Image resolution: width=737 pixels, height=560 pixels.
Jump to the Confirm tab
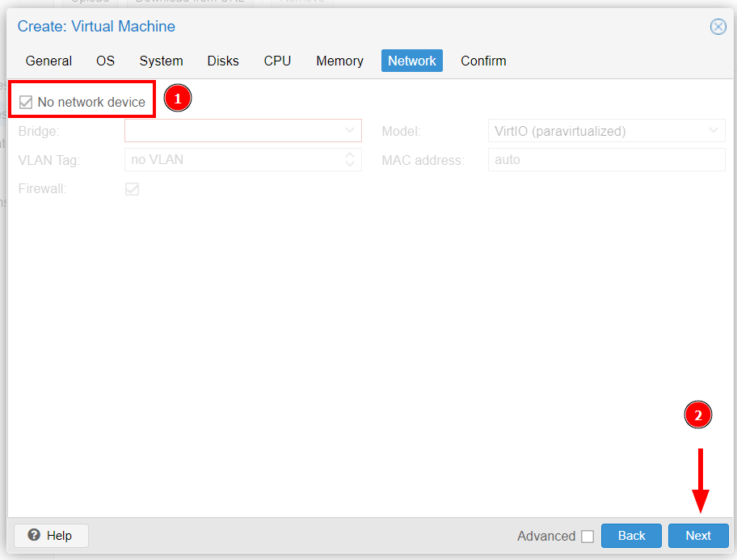pos(483,61)
